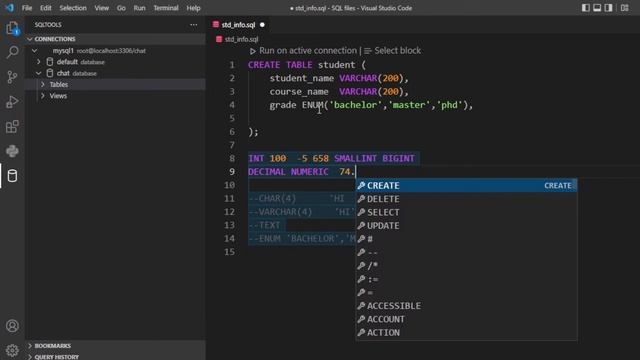Open the Extensions view icon
Viewport: 640px width, 360px height.
pyautogui.click(x=12, y=127)
